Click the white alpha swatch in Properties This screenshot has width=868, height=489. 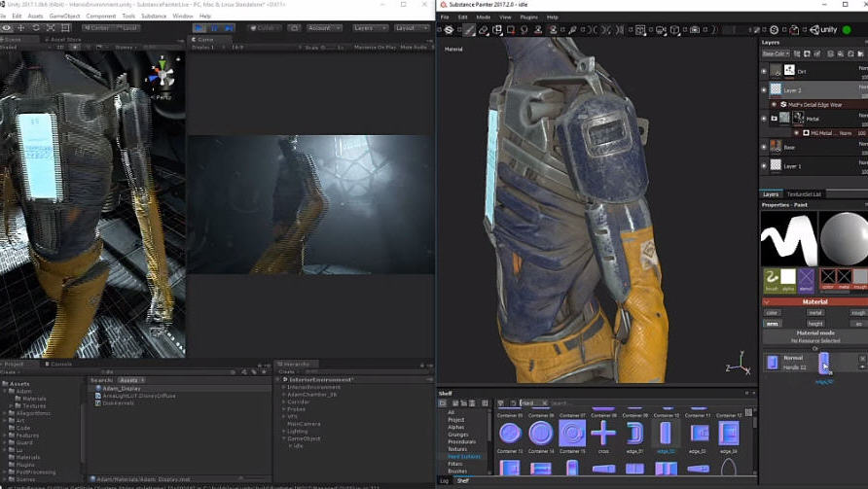[x=788, y=277]
